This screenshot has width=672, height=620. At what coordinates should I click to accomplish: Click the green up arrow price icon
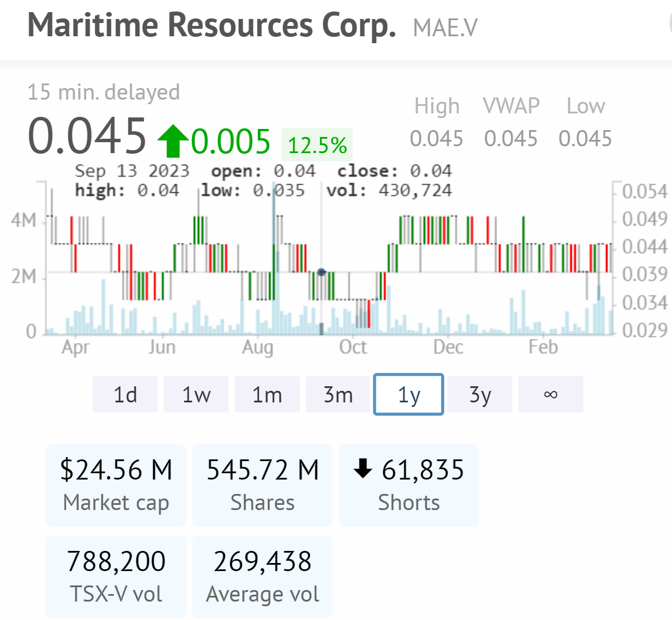(x=173, y=141)
